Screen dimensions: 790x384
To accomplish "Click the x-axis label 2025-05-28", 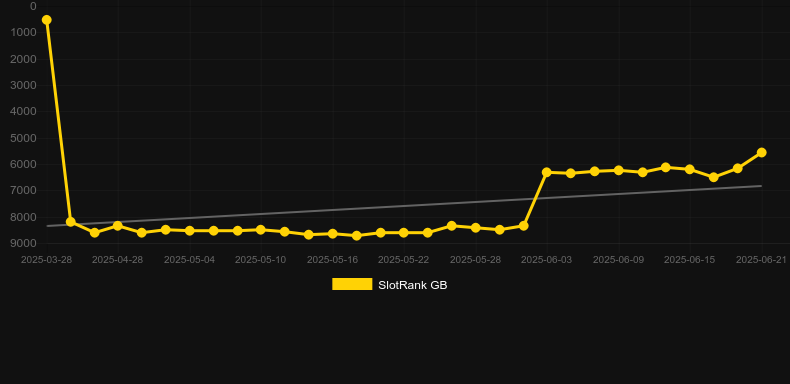I will (x=476, y=260).
